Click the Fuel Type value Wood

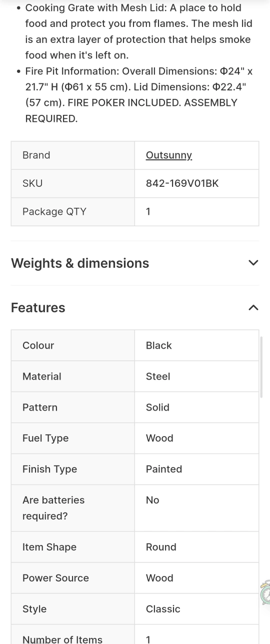tap(159, 438)
